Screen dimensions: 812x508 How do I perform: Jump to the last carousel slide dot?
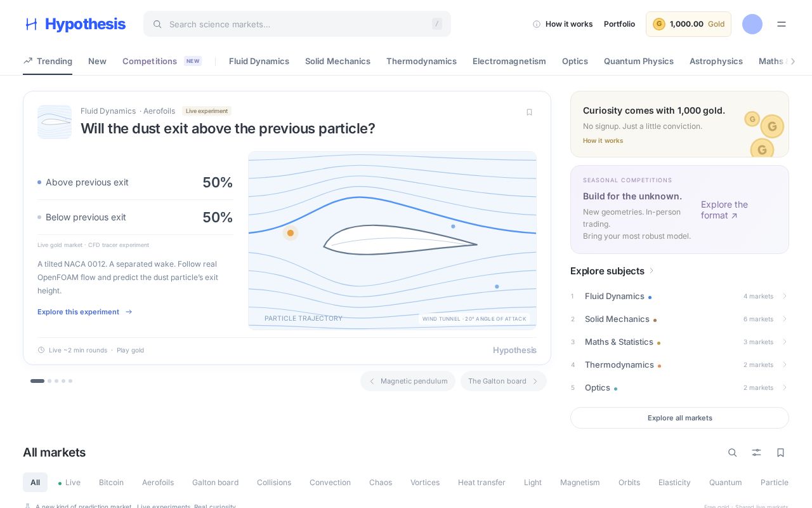(x=70, y=381)
